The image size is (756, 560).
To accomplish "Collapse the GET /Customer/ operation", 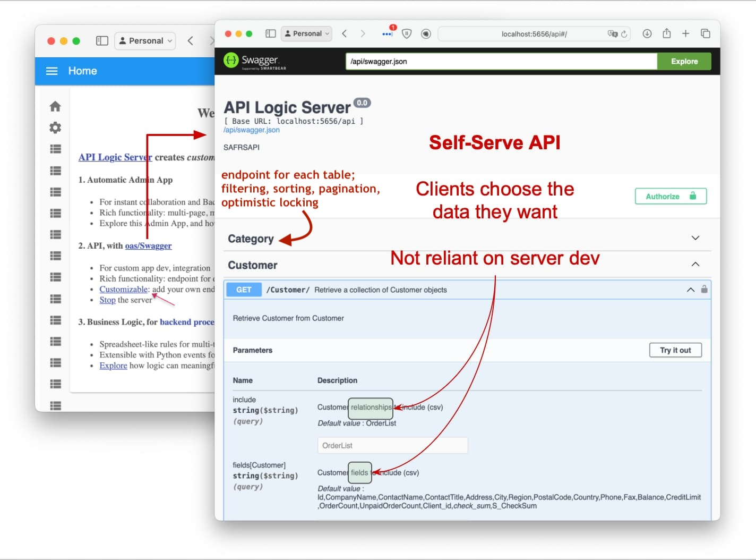I will [691, 290].
